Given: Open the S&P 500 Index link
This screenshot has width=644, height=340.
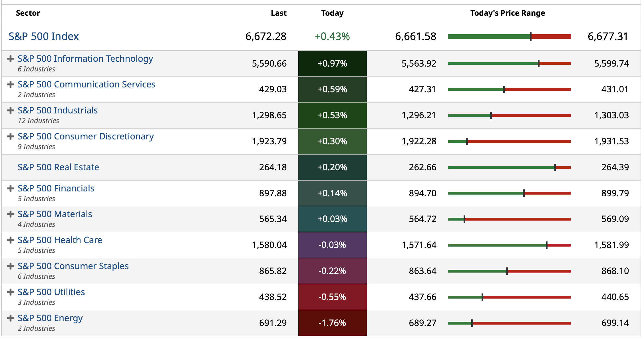Looking at the screenshot, I should 43,37.
